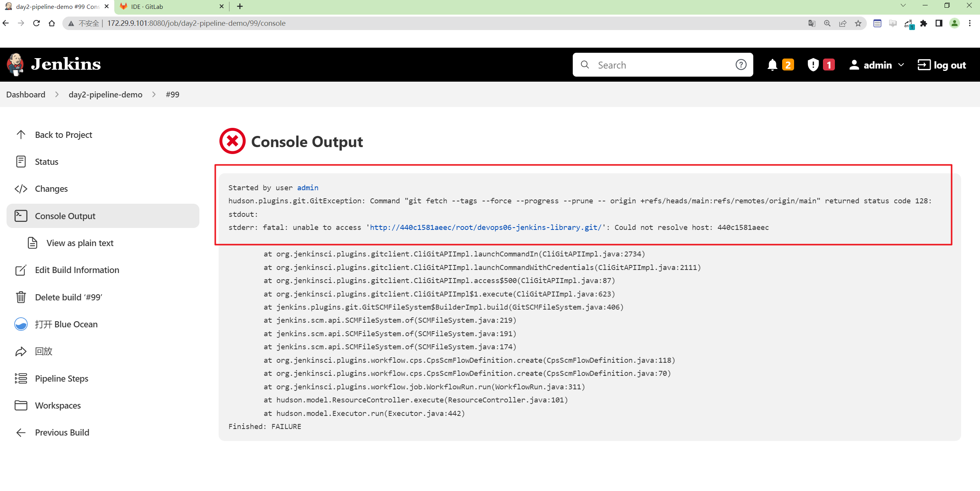Click the address bar URL
980x491 pixels.
196,23
